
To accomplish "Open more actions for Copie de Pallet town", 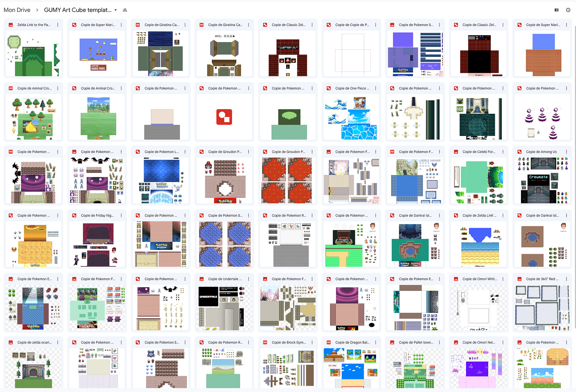I will (x=440, y=343).
